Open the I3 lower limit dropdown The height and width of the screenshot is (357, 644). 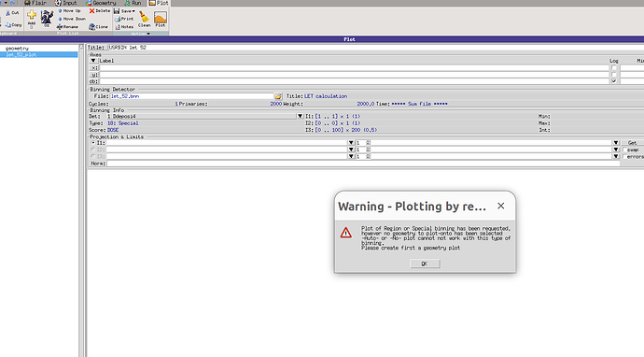pos(351,156)
